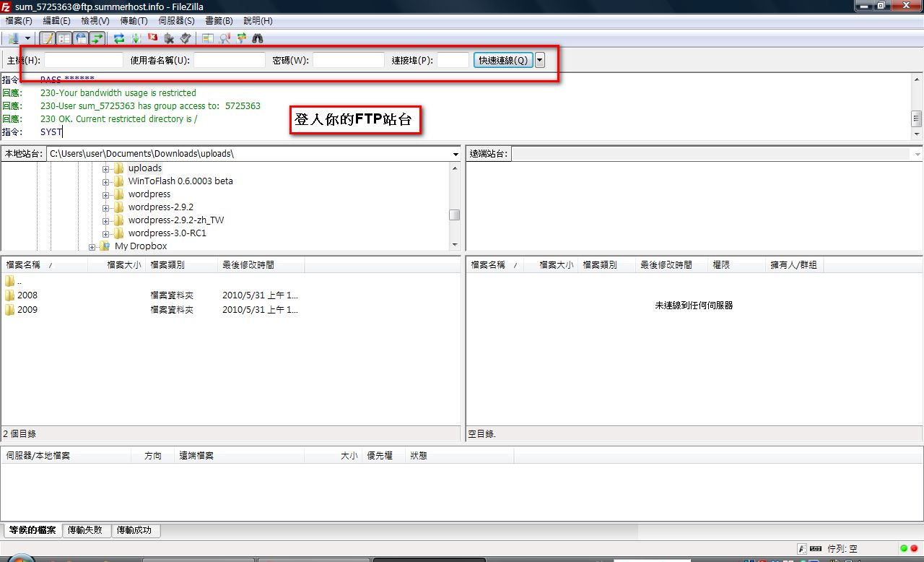Open the 傳輸(T) menu
924x562 pixels.
(134, 21)
